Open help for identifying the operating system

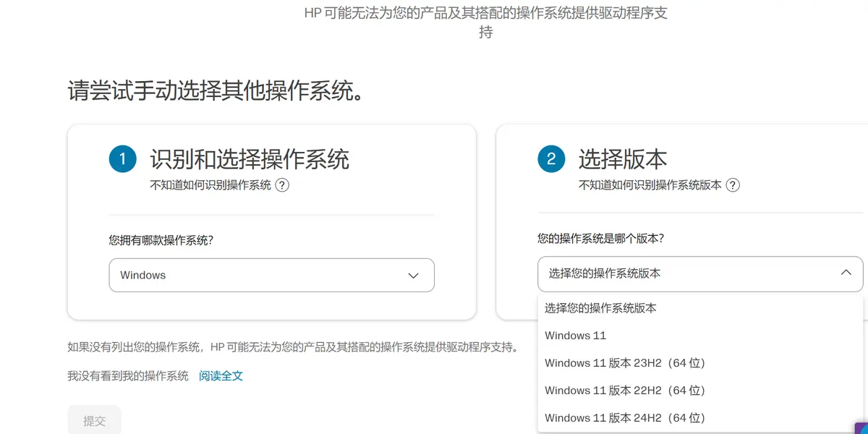[283, 185]
